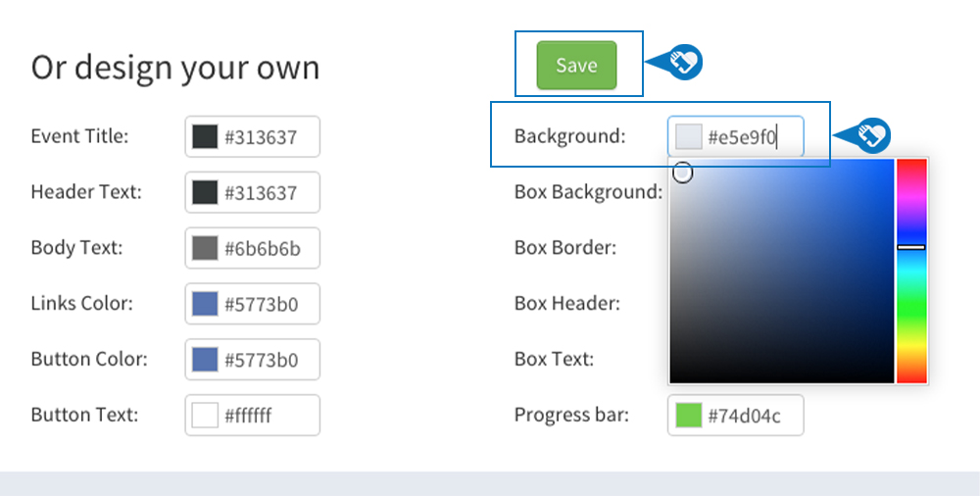
Task: Edit the Event Title hex value #313637
Action: click(x=261, y=137)
